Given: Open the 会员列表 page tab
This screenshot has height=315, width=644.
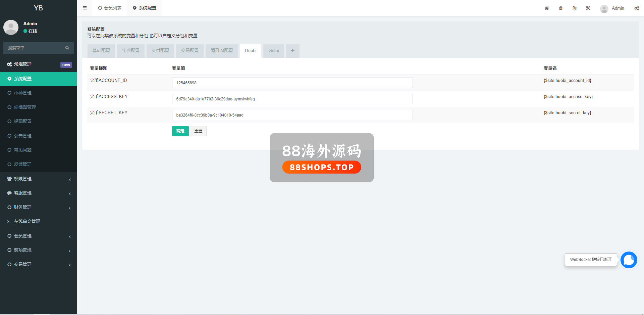Looking at the screenshot, I should pos(110,8).
